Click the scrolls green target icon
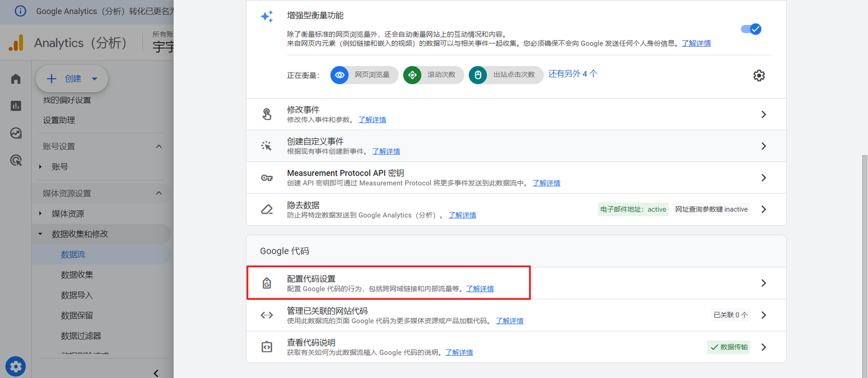The height and width of the screenshot is (378, 868). tap(412, 75)
